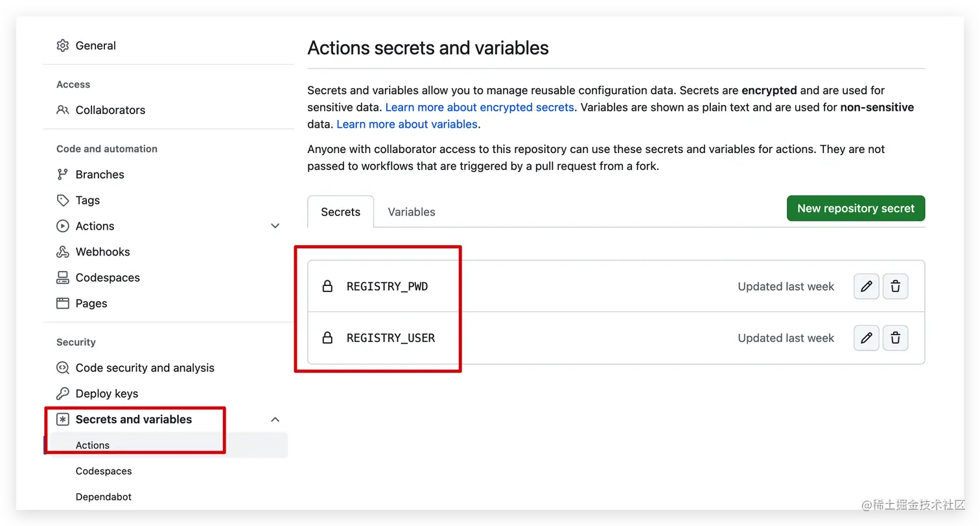Click the Deploy keys key icon
The width and height of the screenshot is (980, 526).
(63, 394)
